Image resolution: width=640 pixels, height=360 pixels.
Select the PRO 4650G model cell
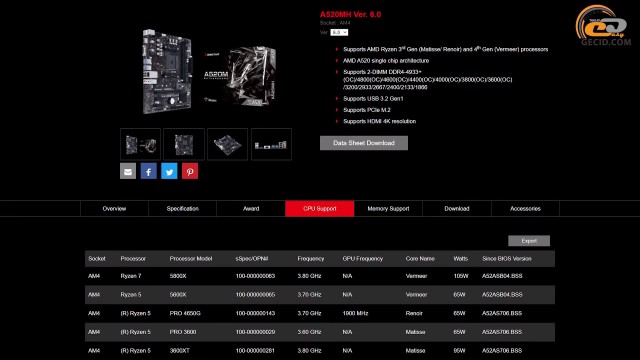click(185, 313)
